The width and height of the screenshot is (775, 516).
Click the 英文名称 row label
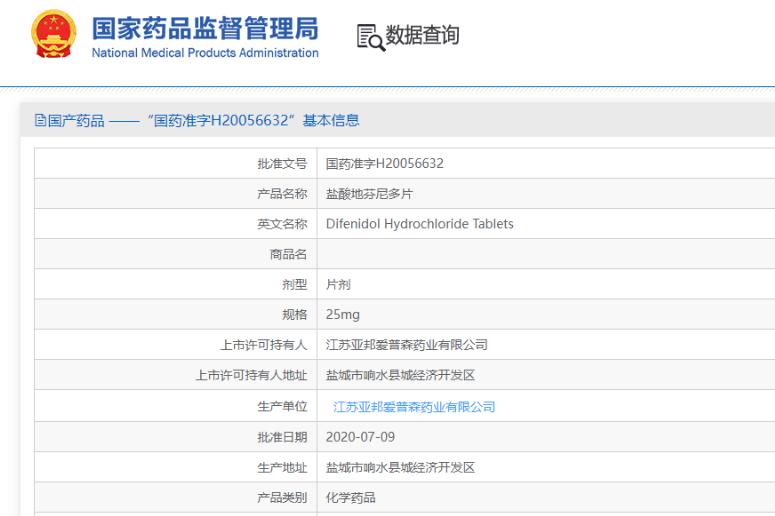click(x=282, y=224)
